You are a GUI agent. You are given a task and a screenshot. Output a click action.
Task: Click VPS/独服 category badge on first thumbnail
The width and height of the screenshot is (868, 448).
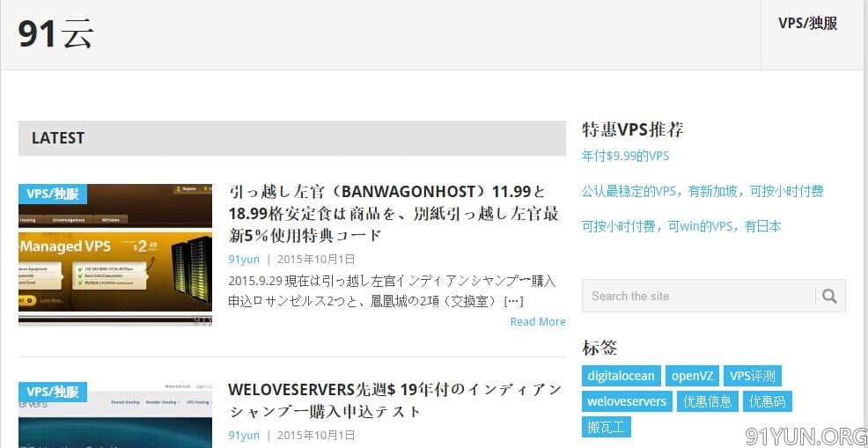(x=53, y=195)
